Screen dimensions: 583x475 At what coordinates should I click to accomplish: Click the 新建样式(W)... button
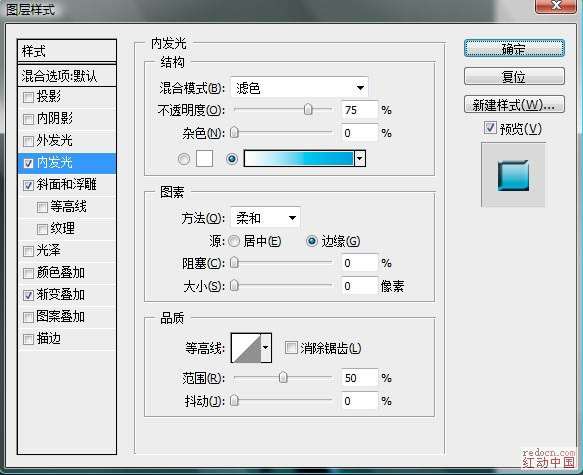(514, 105)
